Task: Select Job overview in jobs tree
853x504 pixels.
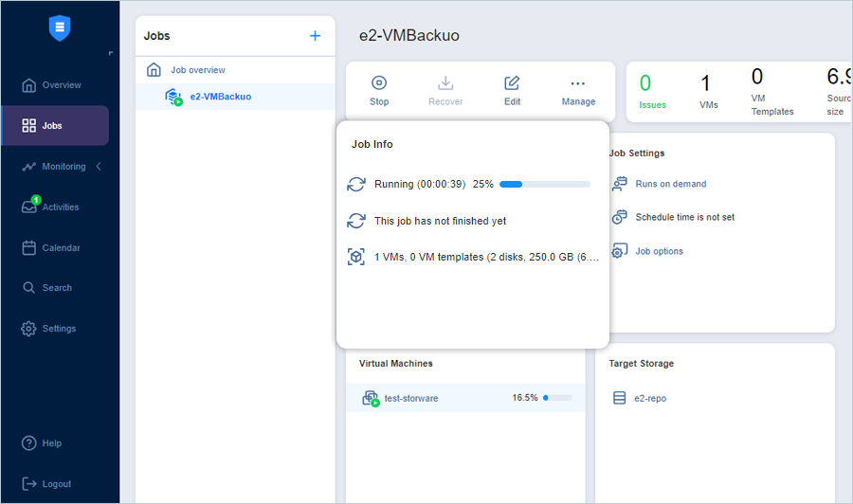Action: click(x=235, y=69)
